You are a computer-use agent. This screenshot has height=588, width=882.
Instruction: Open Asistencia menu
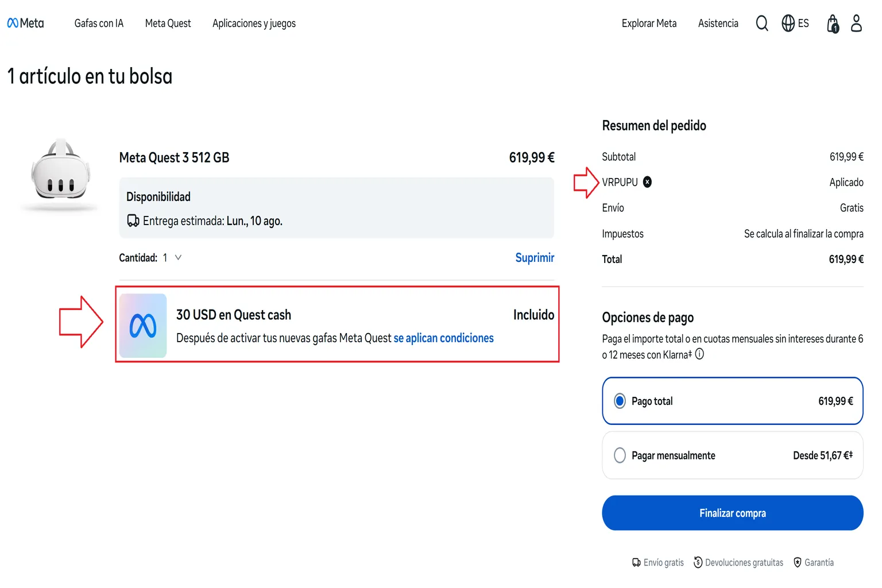(718, 24)
